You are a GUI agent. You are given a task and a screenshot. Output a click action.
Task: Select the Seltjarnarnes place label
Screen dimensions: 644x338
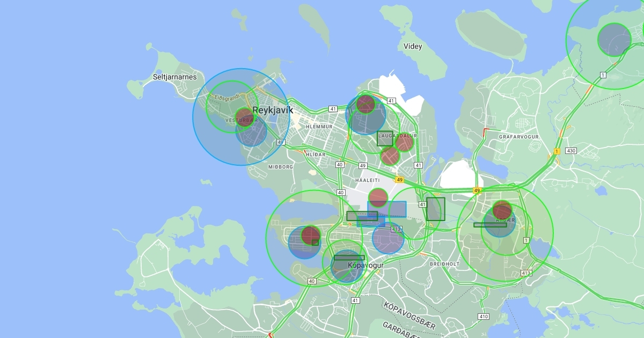[175, 77]
